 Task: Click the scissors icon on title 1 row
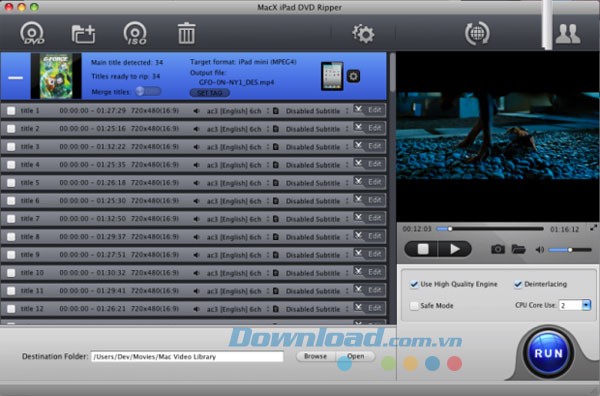(358, 109)
